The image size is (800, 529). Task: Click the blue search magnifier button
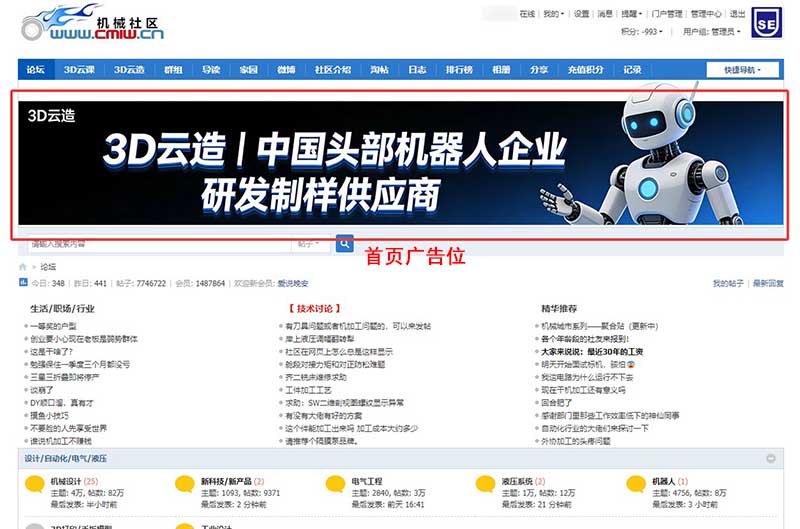(x=344, y=243)
